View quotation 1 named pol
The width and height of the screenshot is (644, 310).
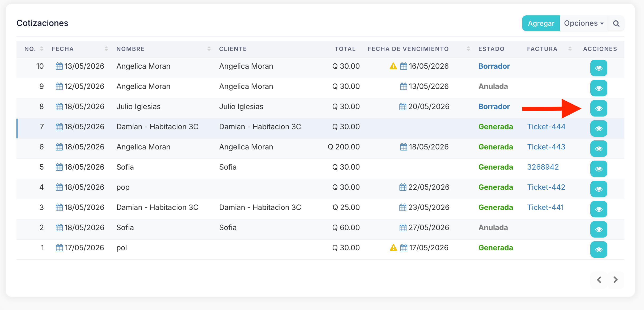pos(599,249)
